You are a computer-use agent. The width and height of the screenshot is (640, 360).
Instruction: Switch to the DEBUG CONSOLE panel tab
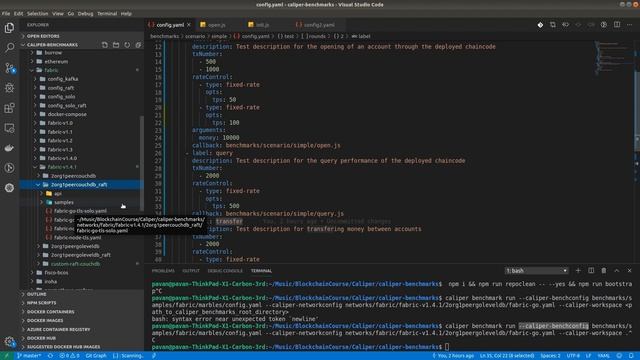pos(225,271)
